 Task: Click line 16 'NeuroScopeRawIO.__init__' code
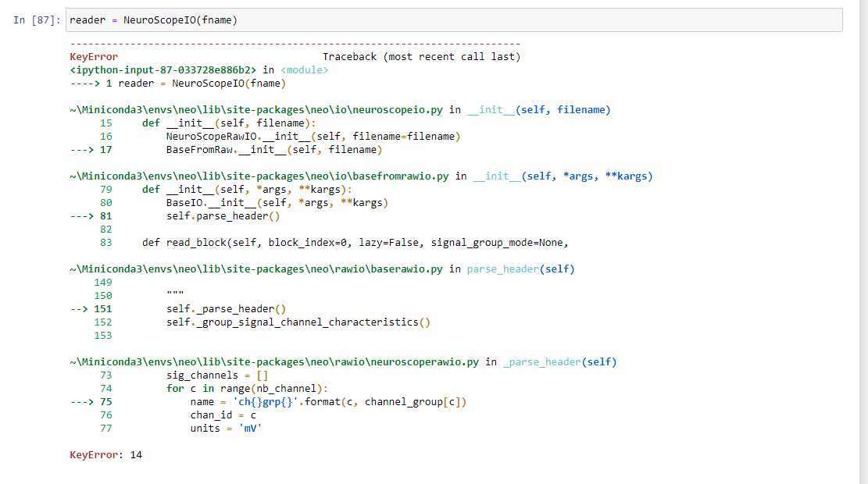point(313,136)
